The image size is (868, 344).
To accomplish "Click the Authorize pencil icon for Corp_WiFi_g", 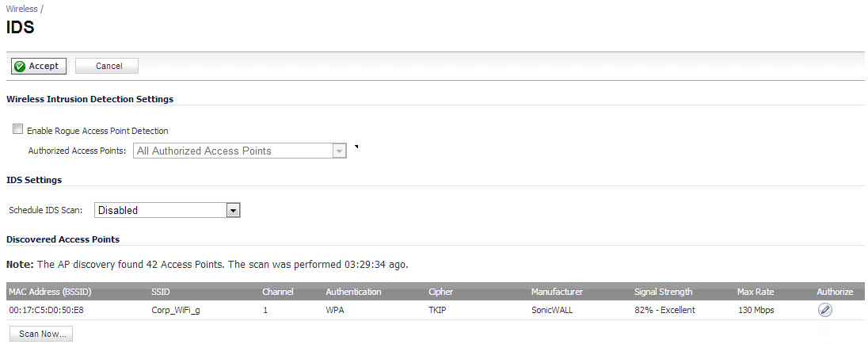I will tap(824, 310).
